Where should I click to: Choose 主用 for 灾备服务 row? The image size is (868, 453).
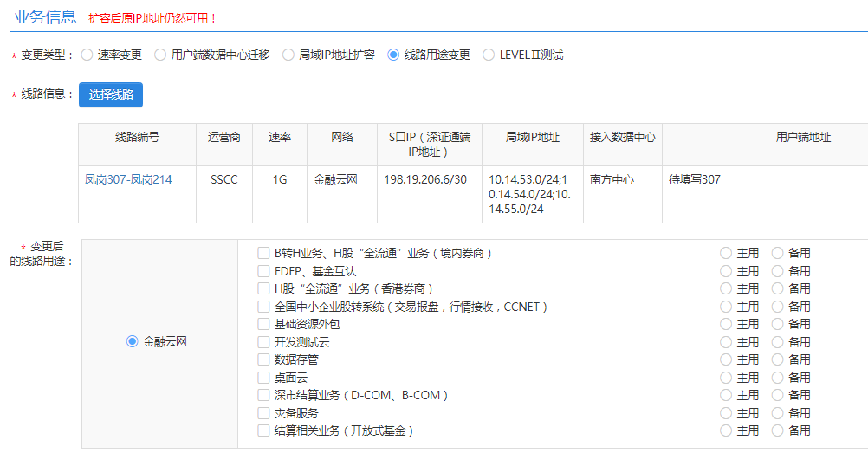[x=726, y=413]
